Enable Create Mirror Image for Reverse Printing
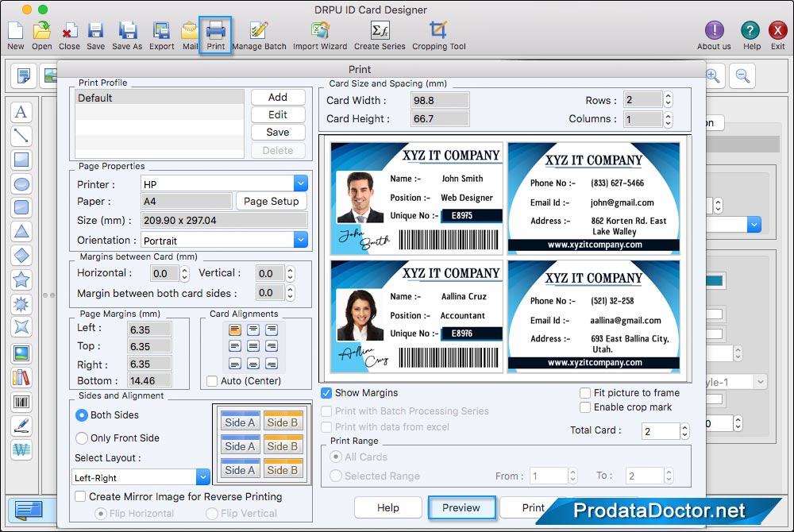794x532 pixels. (x=80, y=496)
